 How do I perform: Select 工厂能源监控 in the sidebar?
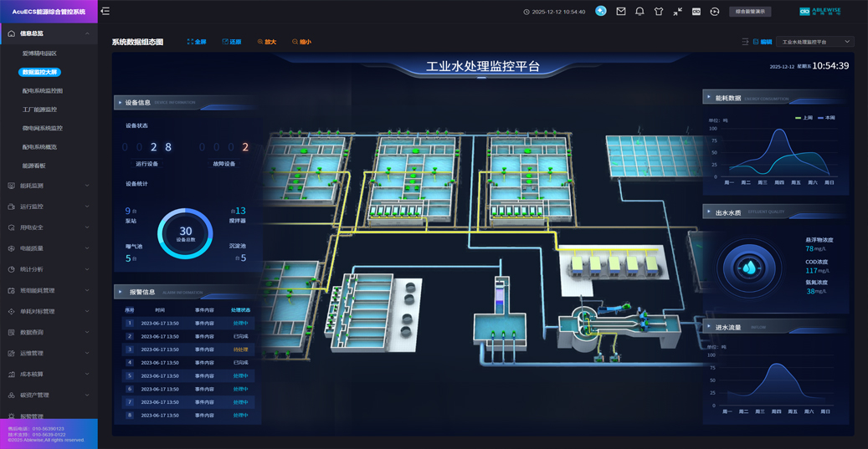tap(39, 110)
